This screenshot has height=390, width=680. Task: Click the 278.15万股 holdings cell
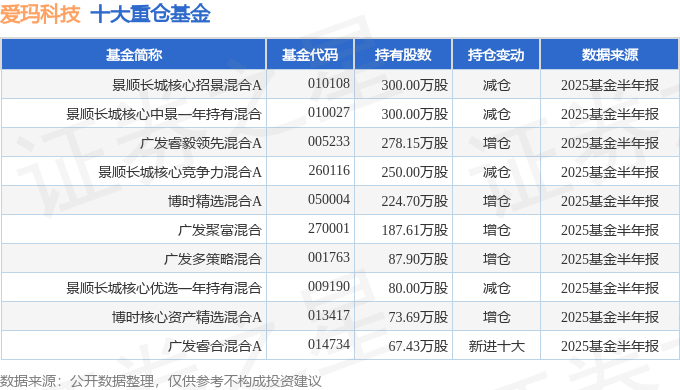(x=415, y=143)
